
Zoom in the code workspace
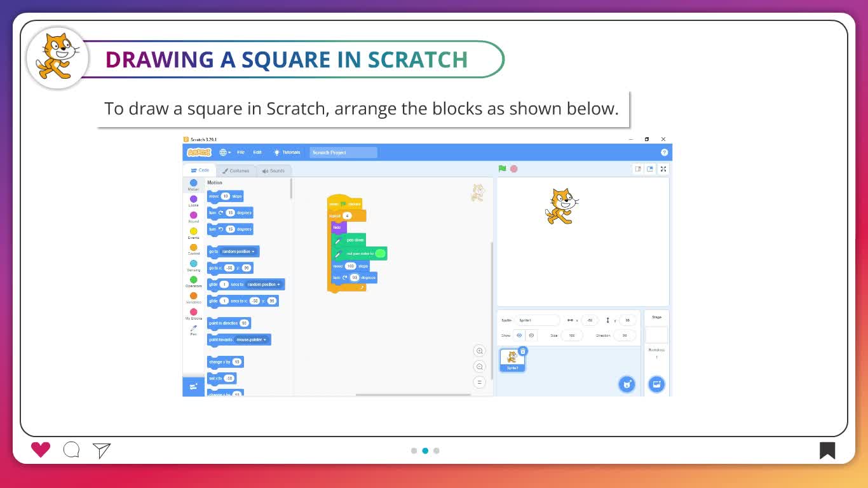480,351
